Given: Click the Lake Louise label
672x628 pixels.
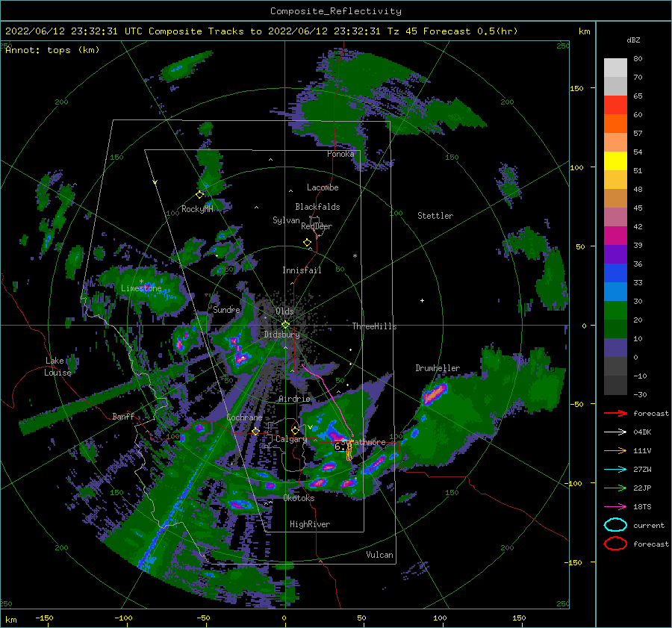Looking at the screenshot, I should (57, 367).
